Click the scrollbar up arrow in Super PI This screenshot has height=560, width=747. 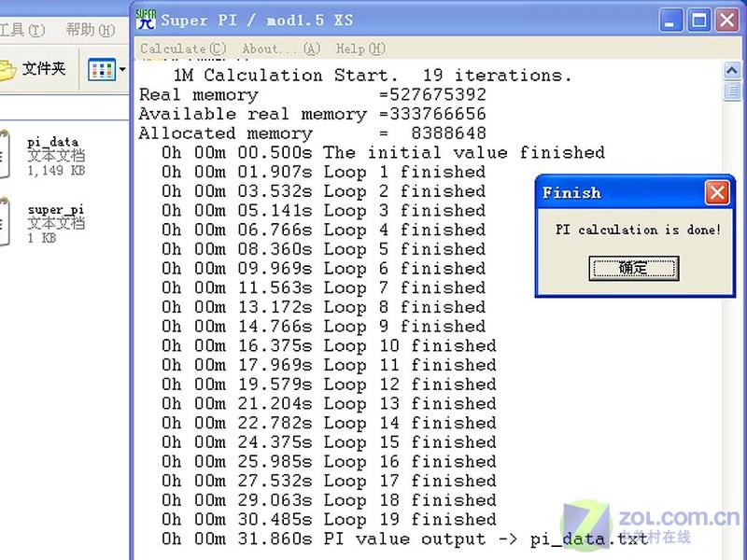(732, 71)
